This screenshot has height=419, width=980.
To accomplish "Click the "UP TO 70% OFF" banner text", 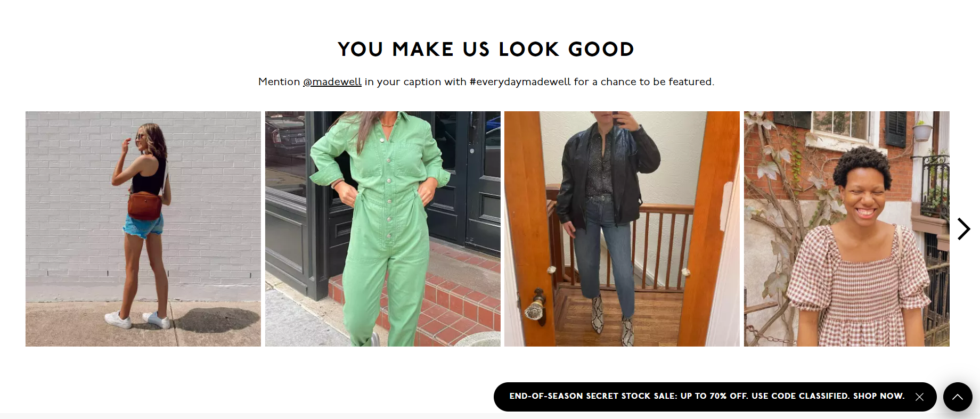I will point(714,396).
